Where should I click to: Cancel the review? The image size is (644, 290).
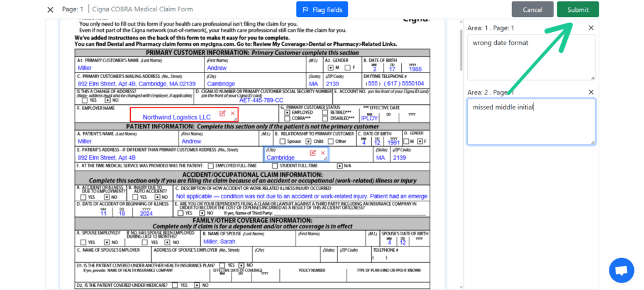[x=533, y=9]
